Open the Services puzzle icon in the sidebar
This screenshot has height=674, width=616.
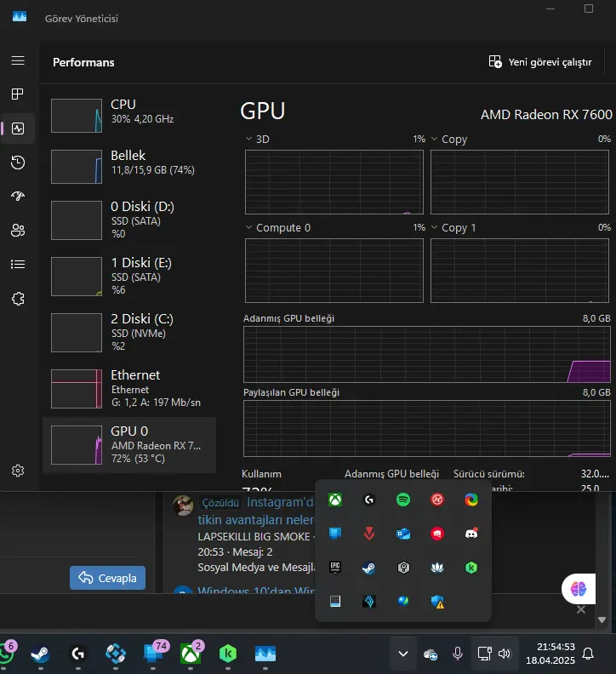click(18, 299)
